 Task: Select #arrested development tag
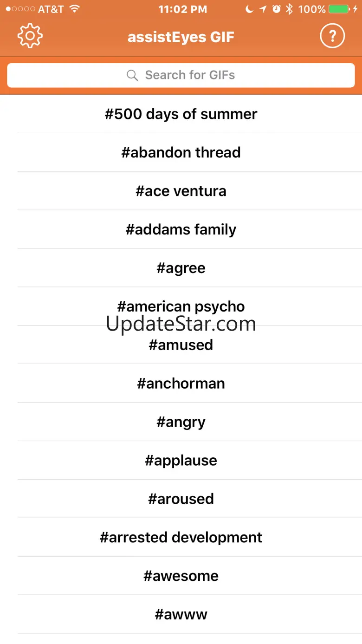point(181,538)
